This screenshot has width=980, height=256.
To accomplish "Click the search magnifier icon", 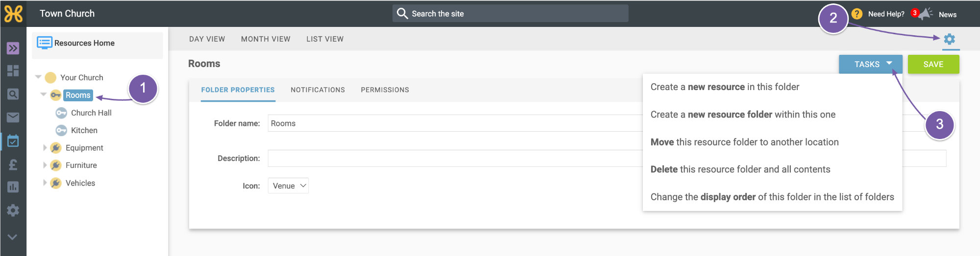I will (402, 13).
